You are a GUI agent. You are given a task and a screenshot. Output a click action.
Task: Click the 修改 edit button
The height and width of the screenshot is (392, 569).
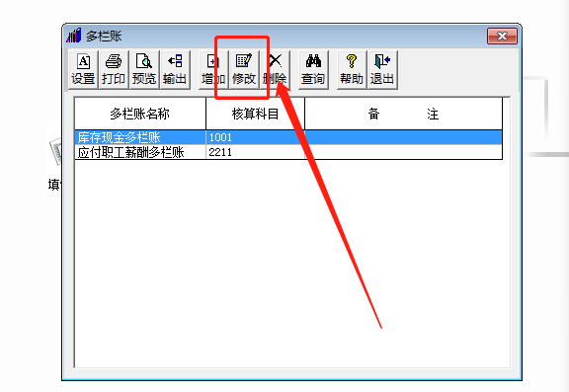[243, 70]
